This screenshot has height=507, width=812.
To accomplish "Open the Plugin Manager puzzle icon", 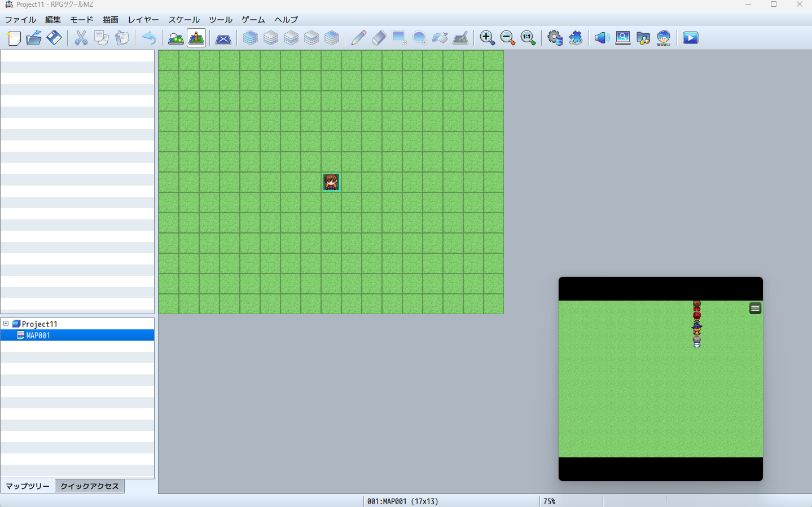I will [576, 38].
